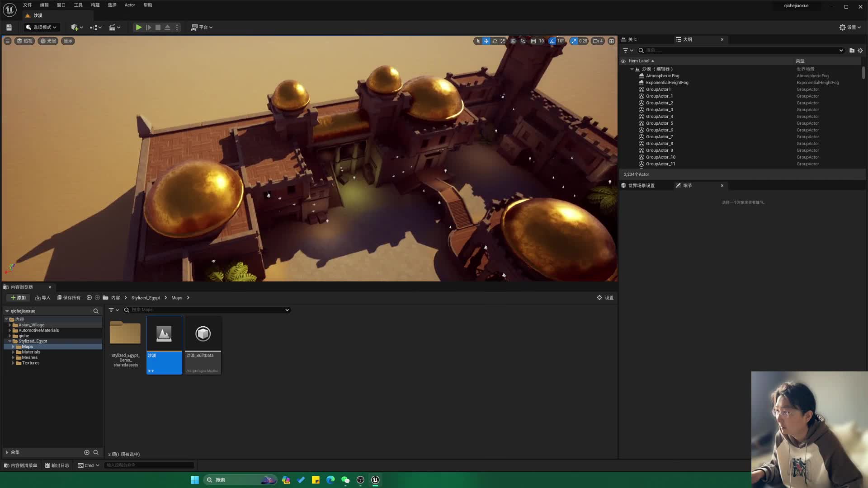The image size is (868, 488).
Task: Click the 光照 lit view mode button
Action: click(x=48, y=41)
